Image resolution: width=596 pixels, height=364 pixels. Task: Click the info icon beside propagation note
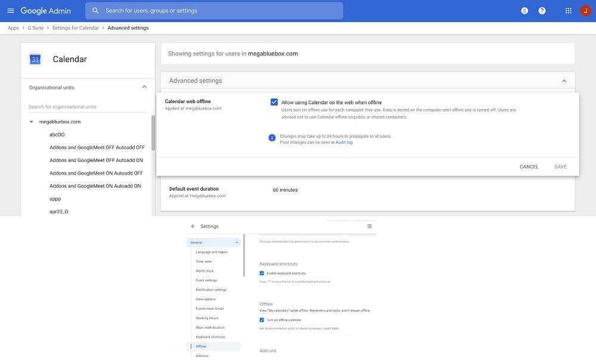click(x=272, y=138)
